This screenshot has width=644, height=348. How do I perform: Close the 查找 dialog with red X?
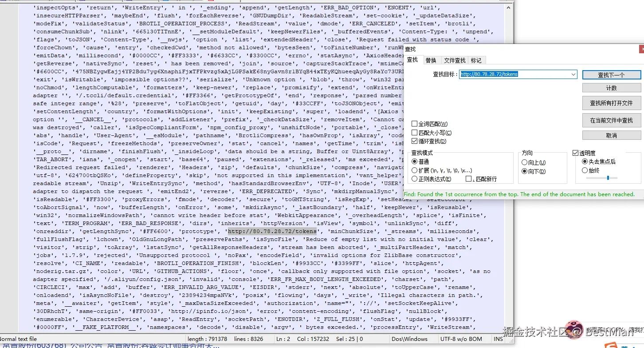(641, 49)
